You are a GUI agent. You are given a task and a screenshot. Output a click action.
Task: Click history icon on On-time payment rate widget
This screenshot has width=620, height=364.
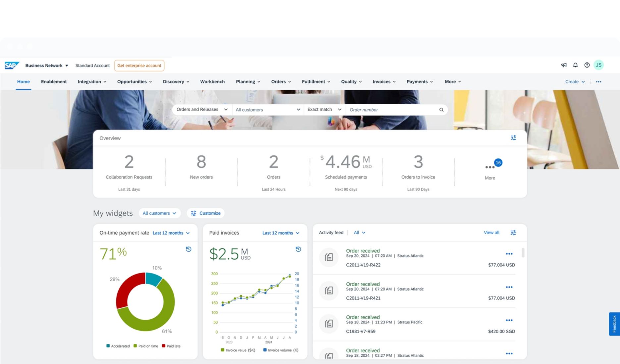[x=188, y=249]
